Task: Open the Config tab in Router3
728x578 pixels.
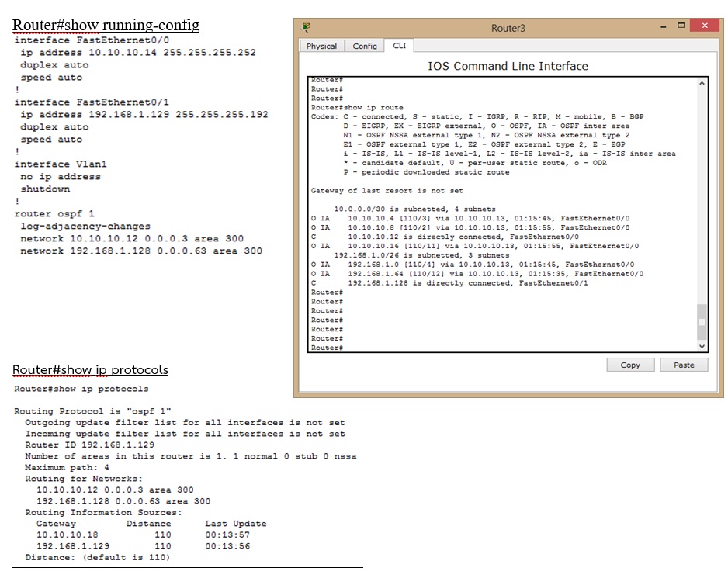Action: 365,46
